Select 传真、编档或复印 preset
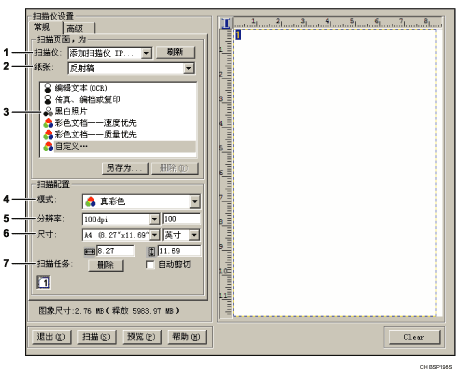This screenshot has width=456, height=371. [x=118, y=100]
